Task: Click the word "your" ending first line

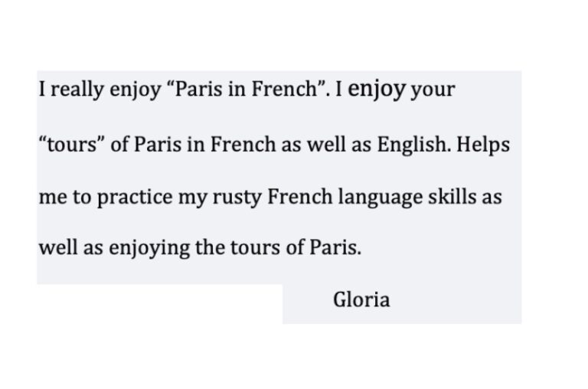Action: 433,91
